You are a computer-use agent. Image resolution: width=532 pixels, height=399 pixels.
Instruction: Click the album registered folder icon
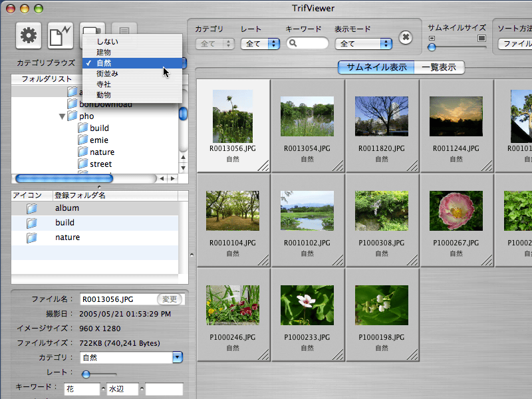(31, 208)
